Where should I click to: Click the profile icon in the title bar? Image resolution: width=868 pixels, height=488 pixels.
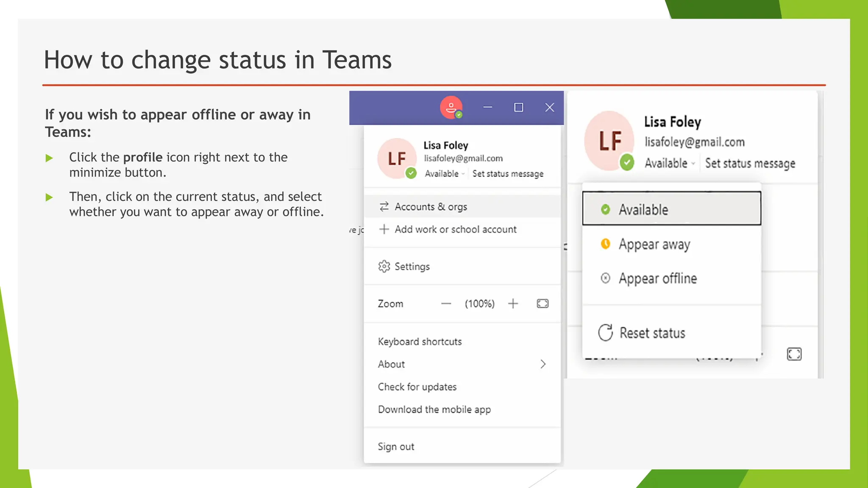[x=451, y=108]
